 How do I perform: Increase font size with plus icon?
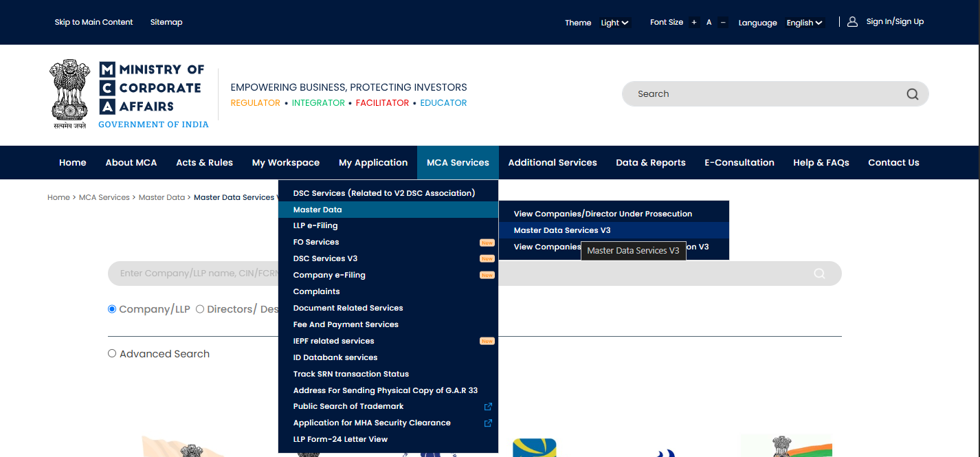694,23
